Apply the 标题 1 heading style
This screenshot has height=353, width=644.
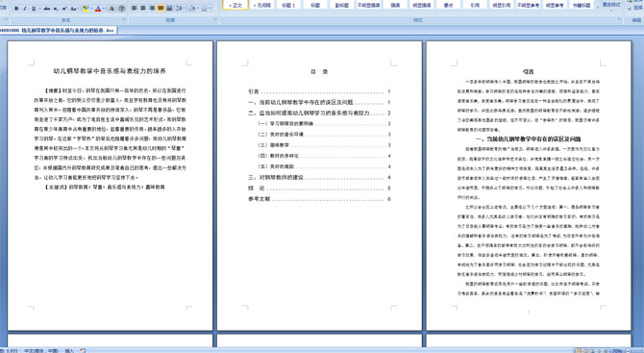288,5
